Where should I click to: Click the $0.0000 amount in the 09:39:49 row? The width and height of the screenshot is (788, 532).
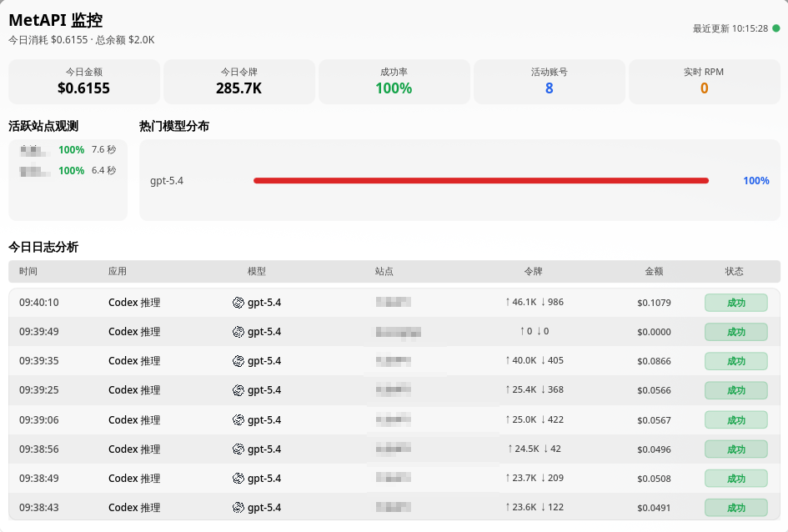tap(654, 332)
